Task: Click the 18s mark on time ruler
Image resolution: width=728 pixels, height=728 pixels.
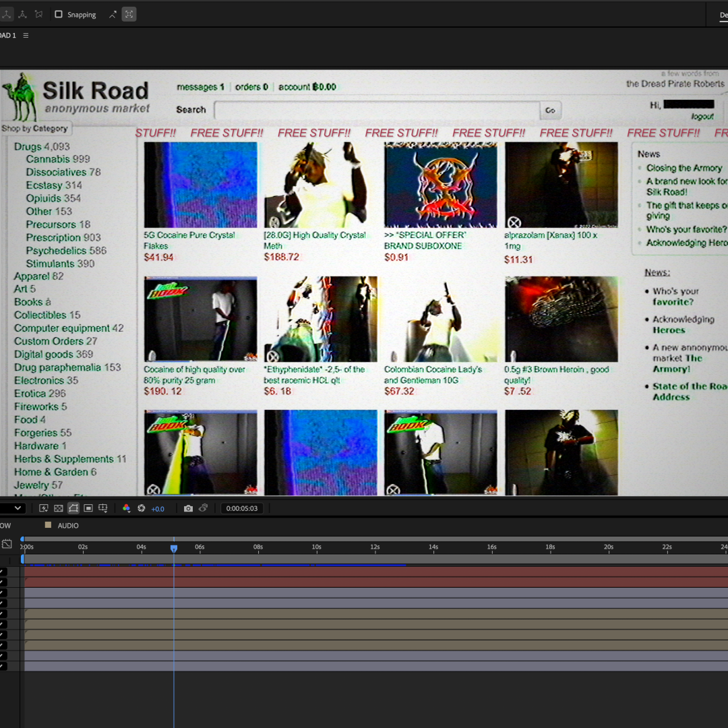Action: 550,547
